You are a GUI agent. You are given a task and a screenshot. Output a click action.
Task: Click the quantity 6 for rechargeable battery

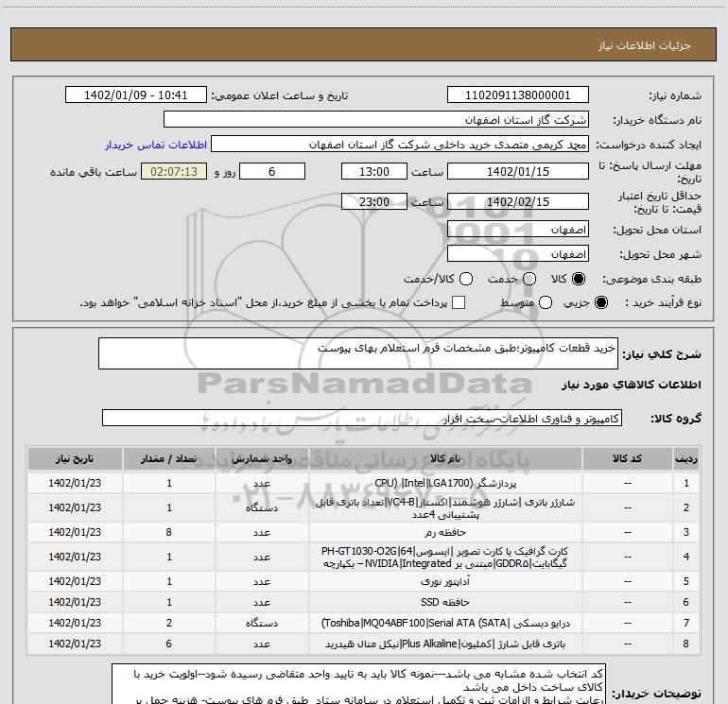pyautogui.click(x=169, y=644)
